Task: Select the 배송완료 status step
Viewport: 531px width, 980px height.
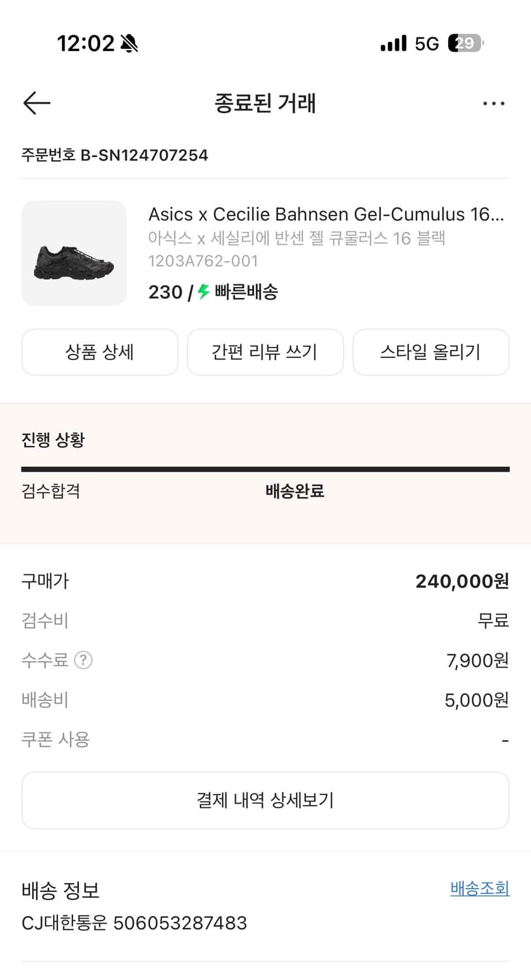Action: 295,491
